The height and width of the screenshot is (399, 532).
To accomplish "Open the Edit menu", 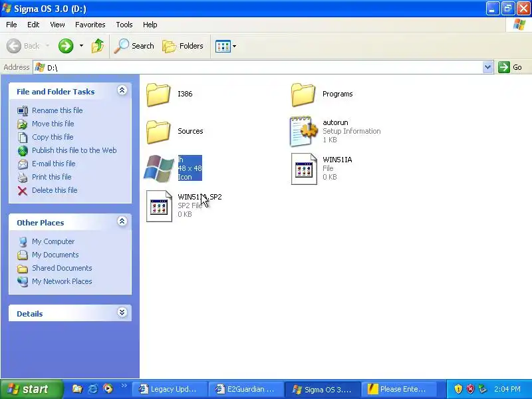I will pos(33,25).
